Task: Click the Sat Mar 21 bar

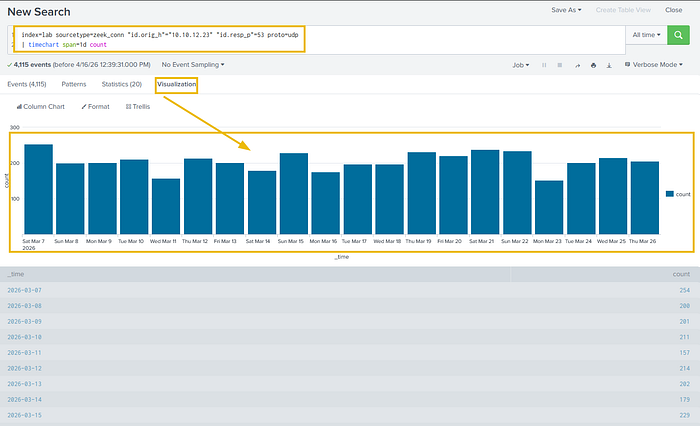Action: 485,192
